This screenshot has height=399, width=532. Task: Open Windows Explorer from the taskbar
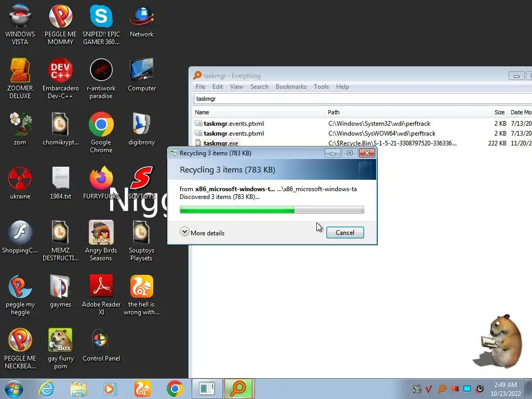tap(78, 389)
